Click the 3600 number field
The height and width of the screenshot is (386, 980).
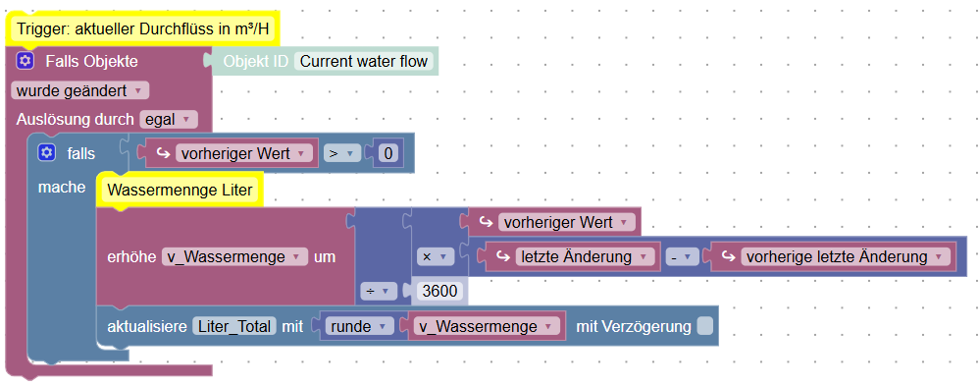[x=440, y=291]
